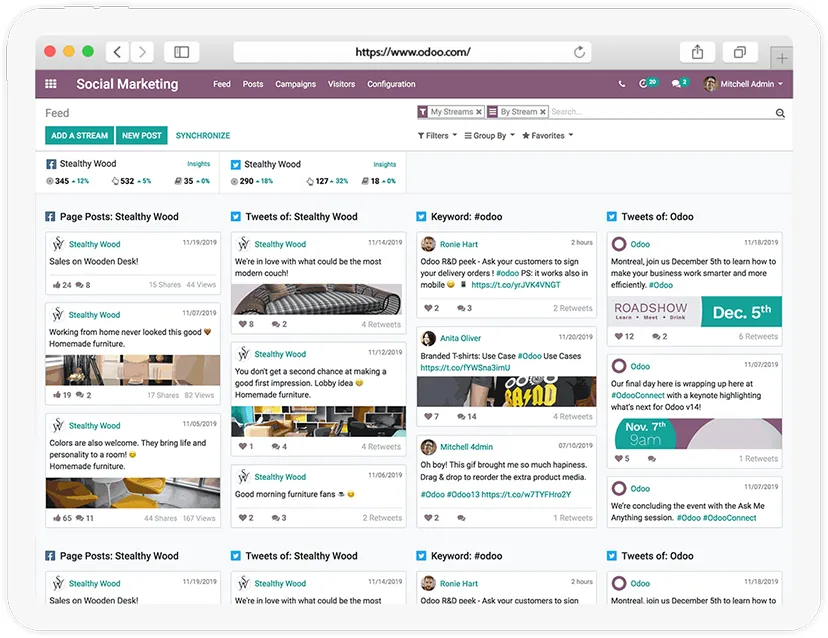This screenshot has height=638, width=828.
Task: Open the Posts menu
Action: (253, 84)
